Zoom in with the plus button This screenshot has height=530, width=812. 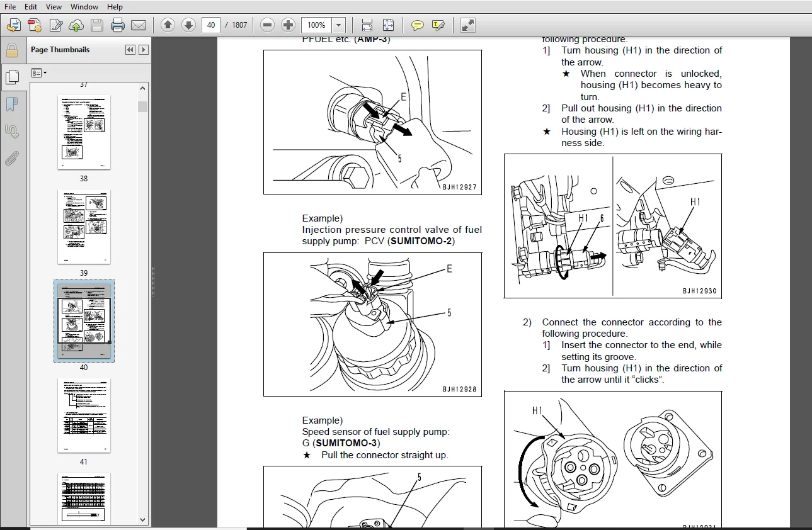289,25
